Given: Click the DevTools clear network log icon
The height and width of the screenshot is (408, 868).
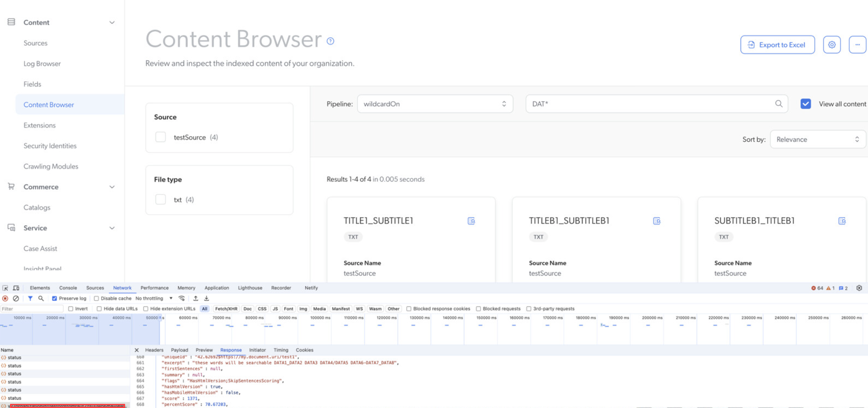Looking at the screenshot, I should coord(16,299).
